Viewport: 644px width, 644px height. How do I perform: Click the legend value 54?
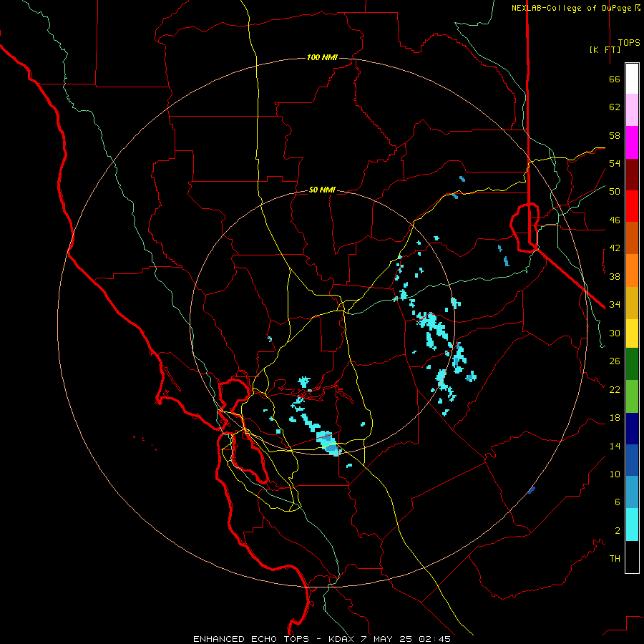click(615, 163)
